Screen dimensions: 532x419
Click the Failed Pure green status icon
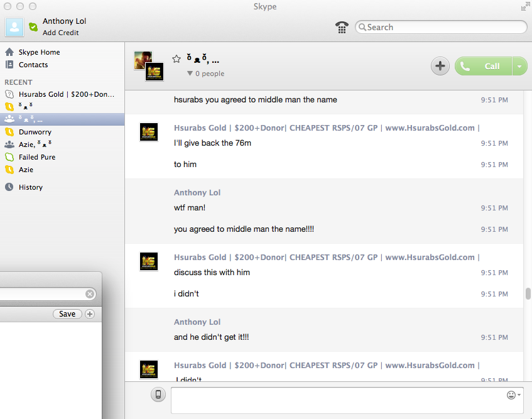pos(9,157)
